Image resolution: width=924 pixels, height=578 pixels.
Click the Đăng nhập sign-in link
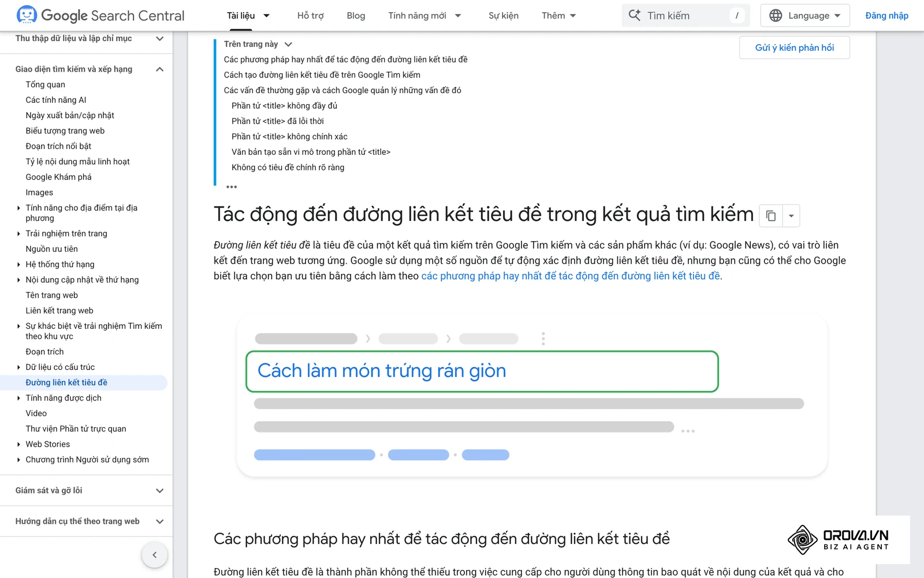click(886, 16)
